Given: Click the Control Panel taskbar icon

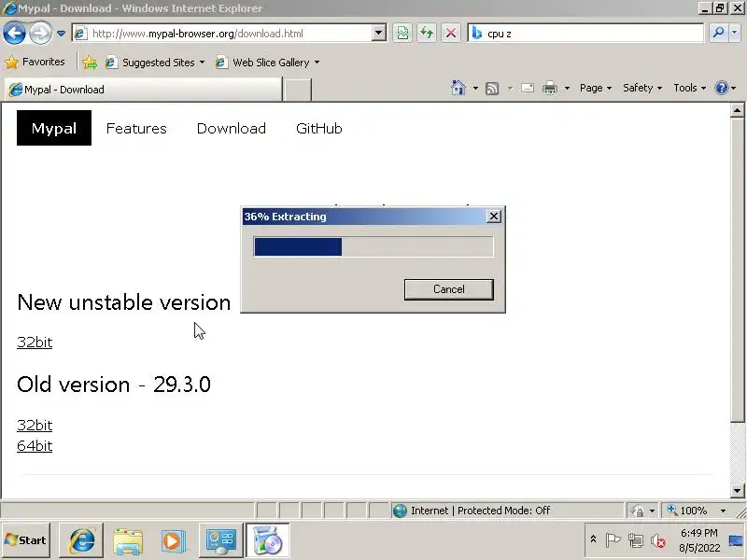Looking at the screenshot, I should pyautogui.click(x=220, y=540).
